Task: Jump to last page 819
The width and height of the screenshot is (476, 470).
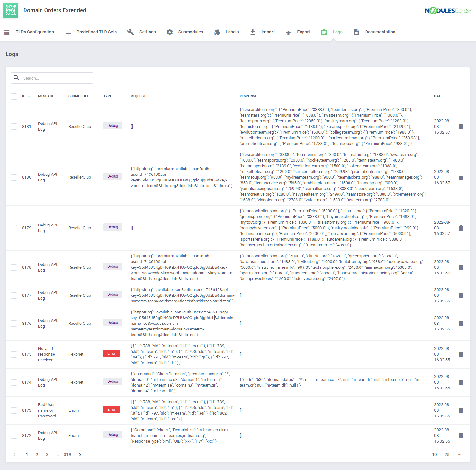Action: click(x=67, y=455)
